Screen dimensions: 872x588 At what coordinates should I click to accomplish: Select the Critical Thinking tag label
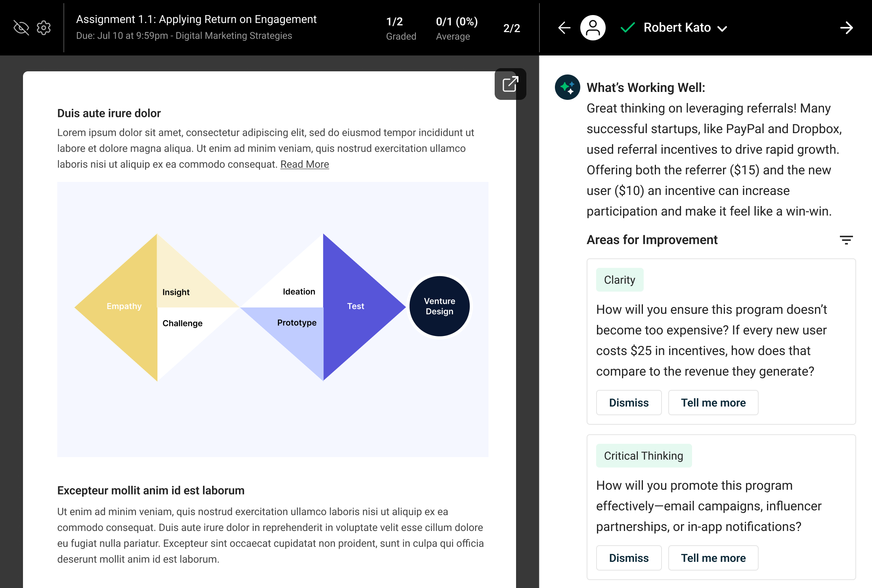pyautogui.click(x=644, y=456)
